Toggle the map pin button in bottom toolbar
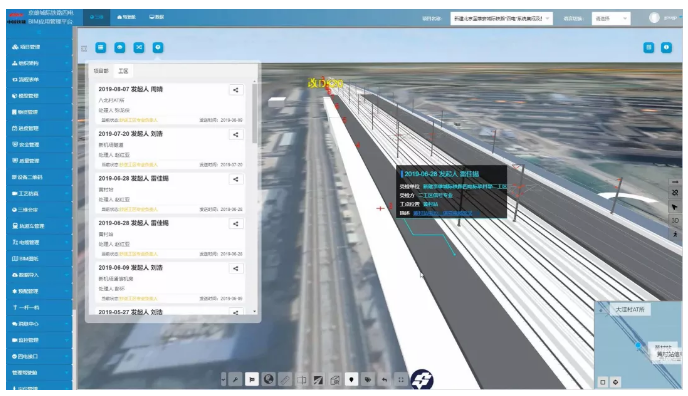This screenshot has height=396, width=688. click(x=351, y=379)
